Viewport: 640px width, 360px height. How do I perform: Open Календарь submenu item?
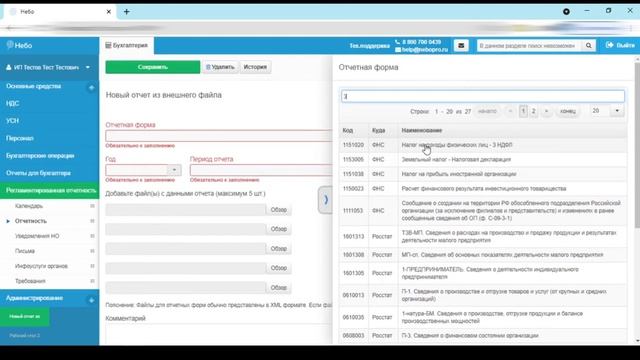[x=29, y=206]
